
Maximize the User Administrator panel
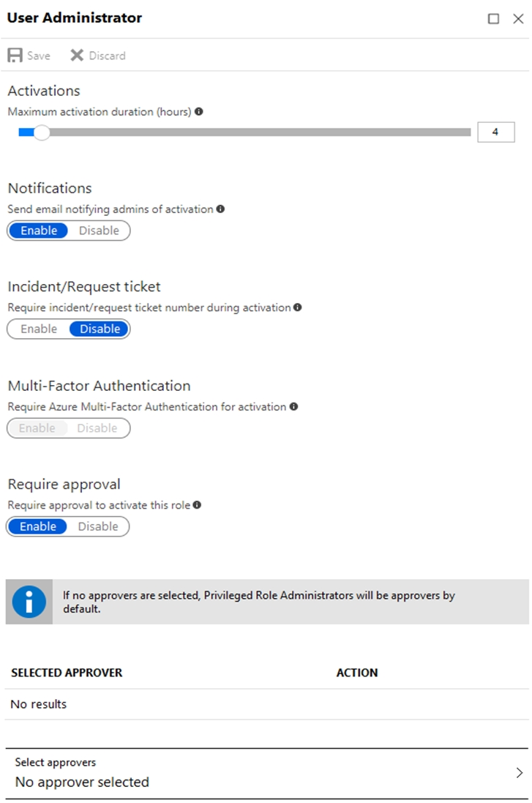(494, 19)
